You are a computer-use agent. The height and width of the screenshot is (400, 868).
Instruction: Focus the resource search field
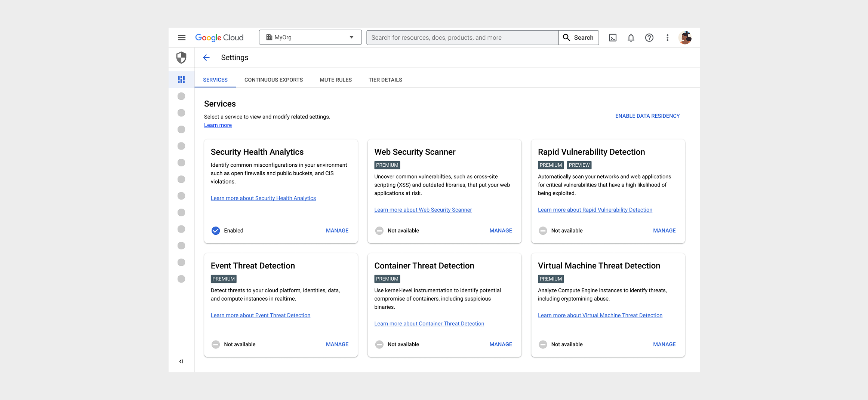[x=462, y=37]
